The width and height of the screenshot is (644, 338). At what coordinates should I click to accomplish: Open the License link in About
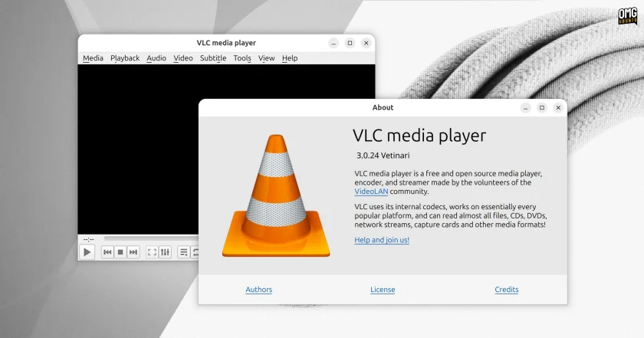pyautogui.click(x=383, y=290)
